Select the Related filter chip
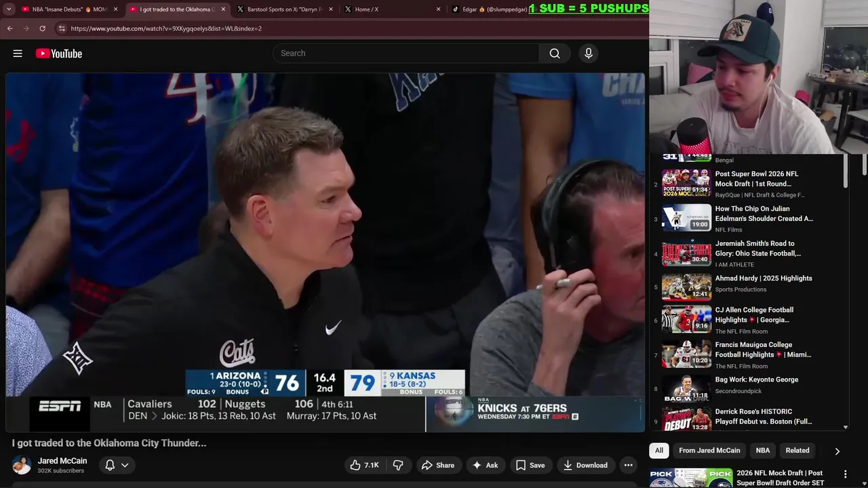868x488 pixels. pos(797,451)
